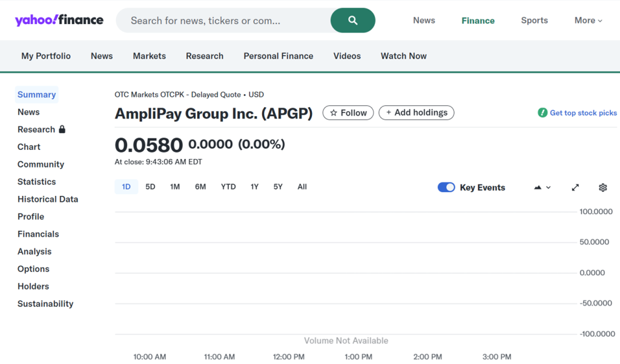Open chart settings gear icon
Image resolution: width=620 pixels, height=364 pixels.
(602, 187)
